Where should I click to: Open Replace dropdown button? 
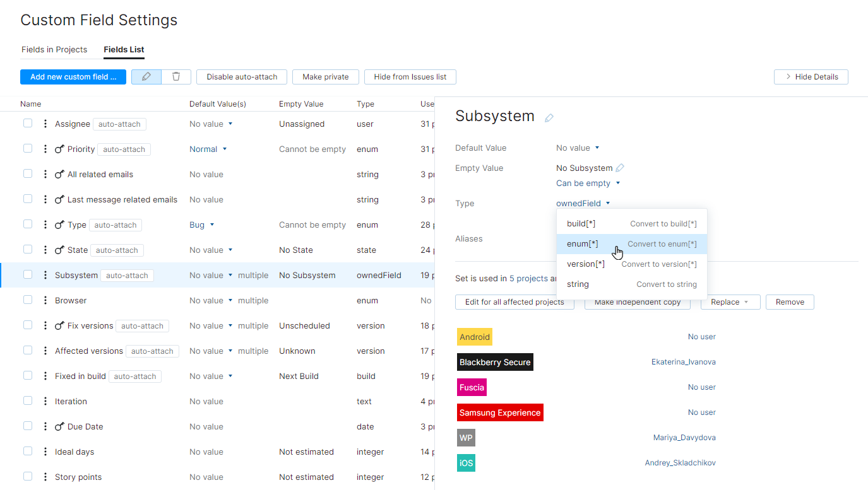pyautogui.click(x=730, y=302)
